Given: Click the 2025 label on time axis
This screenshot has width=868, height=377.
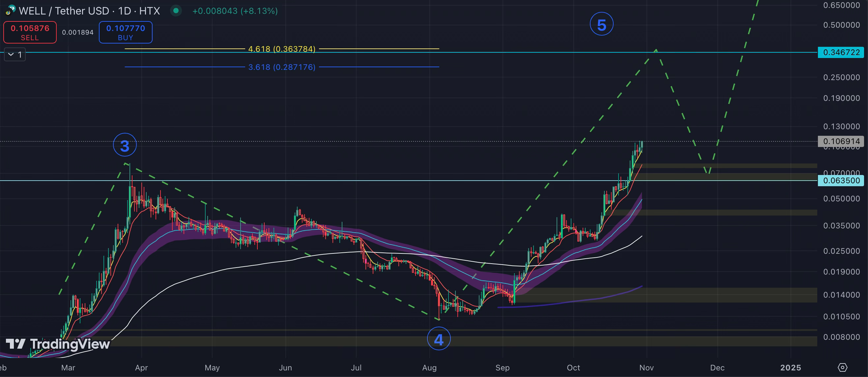Looking at the screenshot, I should coord(790,367).
